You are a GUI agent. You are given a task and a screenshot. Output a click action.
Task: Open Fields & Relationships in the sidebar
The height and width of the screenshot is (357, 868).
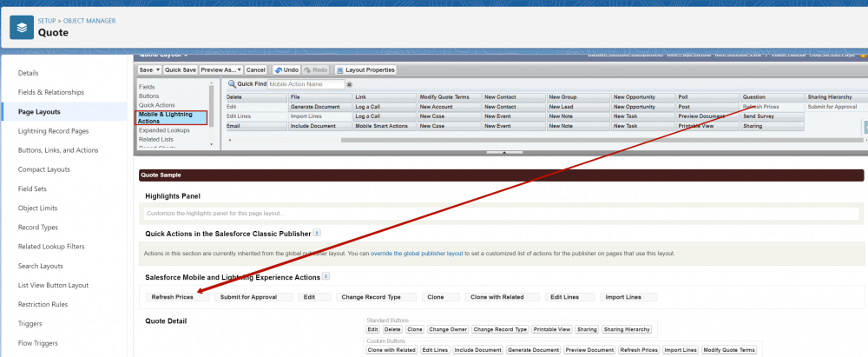tap(51, 92)
